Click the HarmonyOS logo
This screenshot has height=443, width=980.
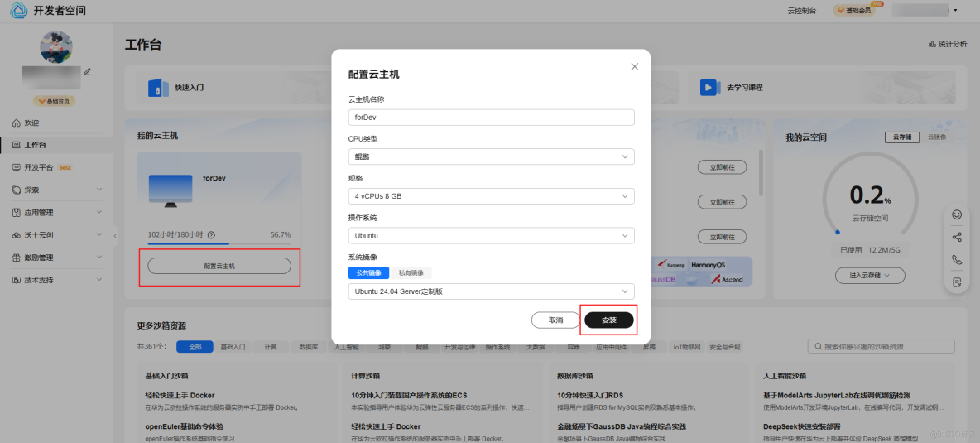tap(709, 265)
